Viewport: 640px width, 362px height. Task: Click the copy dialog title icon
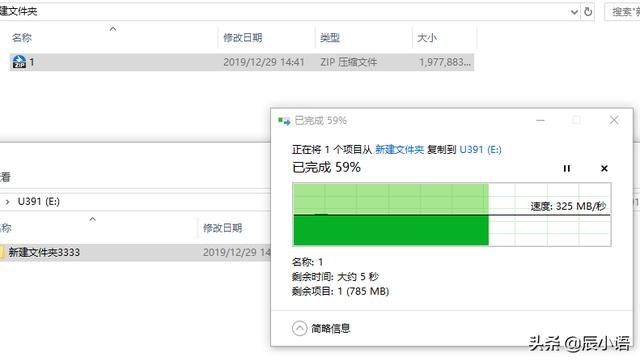pos(284,121)
